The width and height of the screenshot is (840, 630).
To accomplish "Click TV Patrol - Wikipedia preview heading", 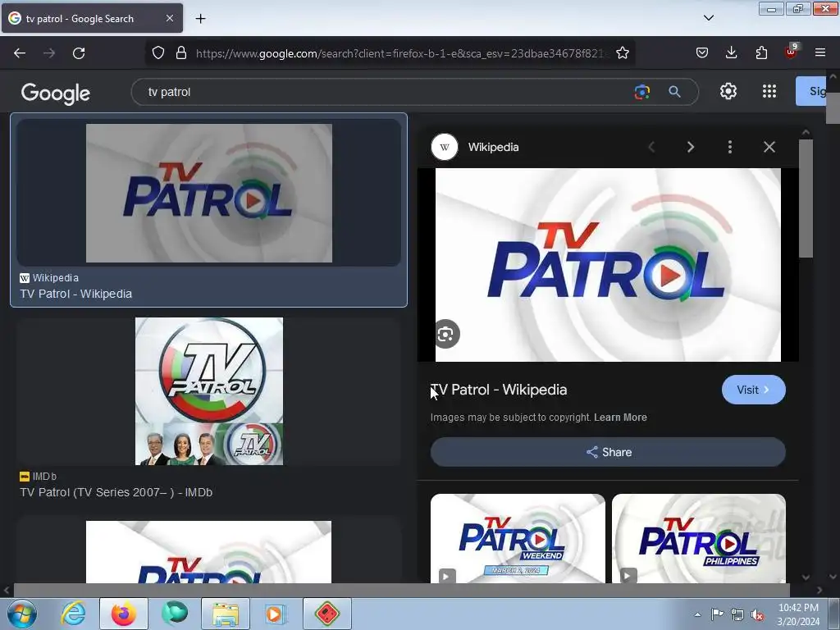I will tap(500, 390).
